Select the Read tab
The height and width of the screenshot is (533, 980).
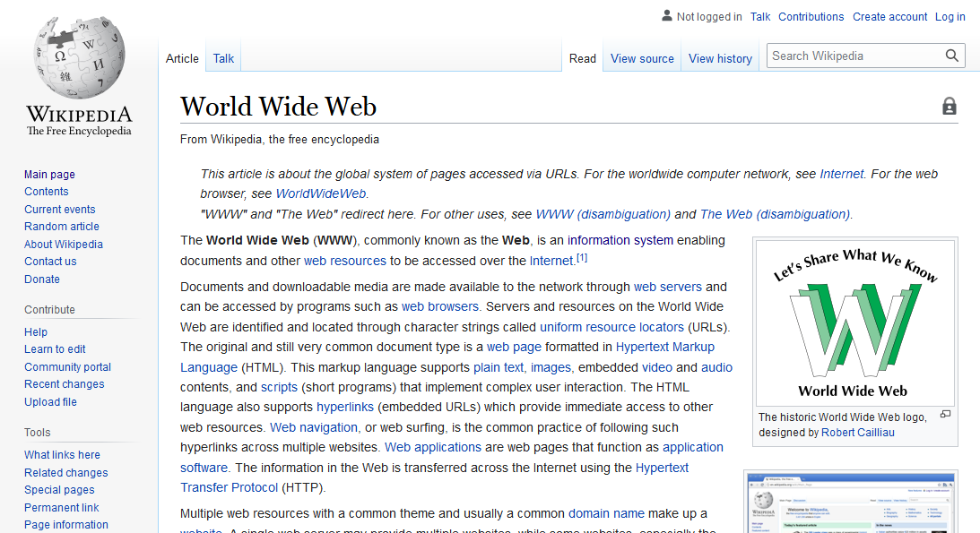coord(583,58)
